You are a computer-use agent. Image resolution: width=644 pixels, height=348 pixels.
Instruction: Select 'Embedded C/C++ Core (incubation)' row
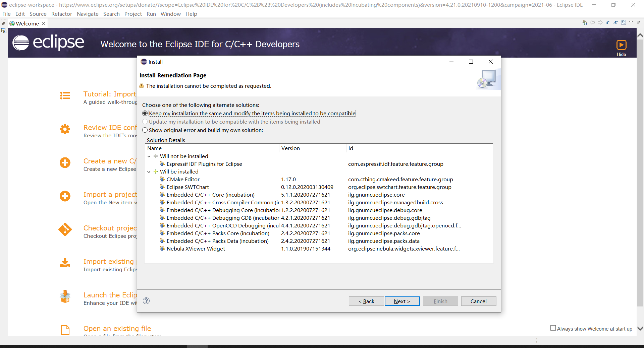[x=319, y=195]
